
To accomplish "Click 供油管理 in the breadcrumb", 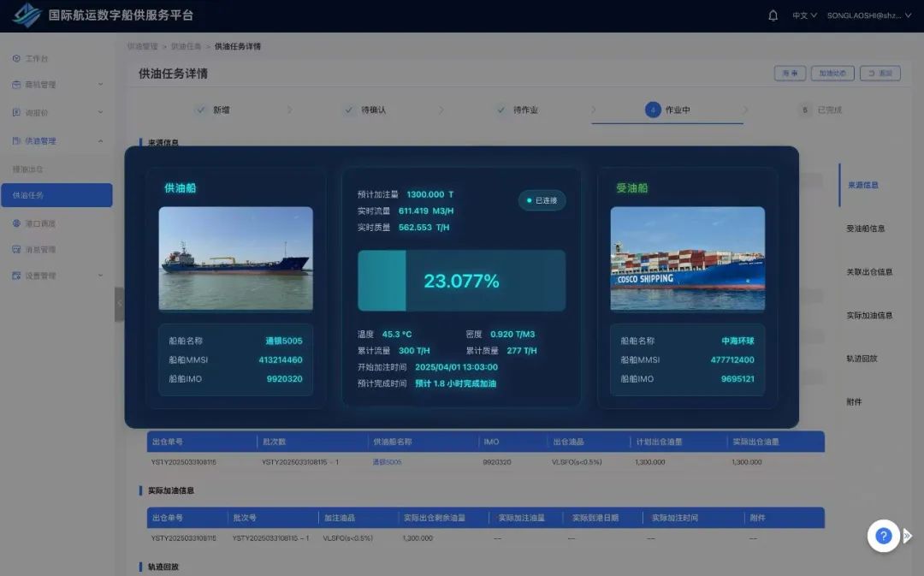I will pos(142,46).
